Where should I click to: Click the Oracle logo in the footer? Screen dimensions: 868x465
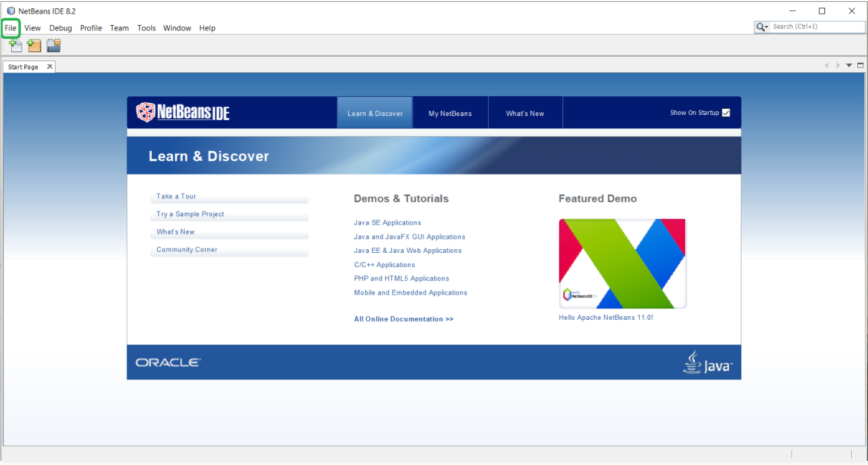tap(167, 362)
